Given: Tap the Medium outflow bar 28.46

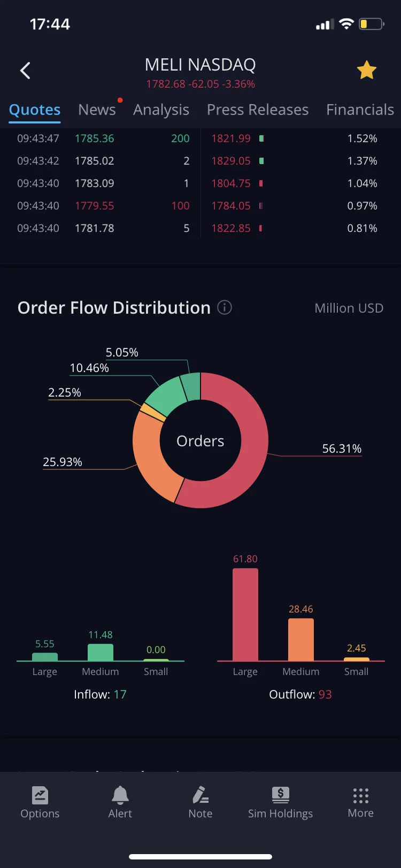Looking at the screenshot, I should point(301,640).
